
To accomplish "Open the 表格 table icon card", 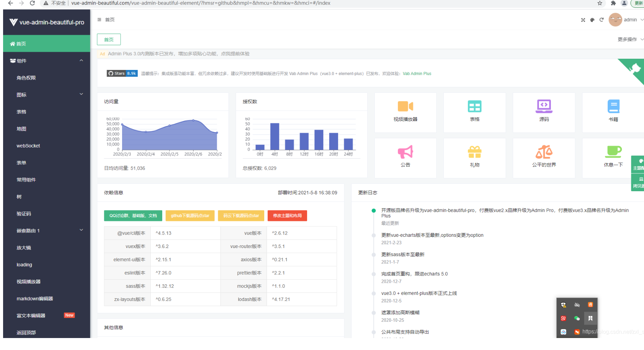I will (474, 112).
